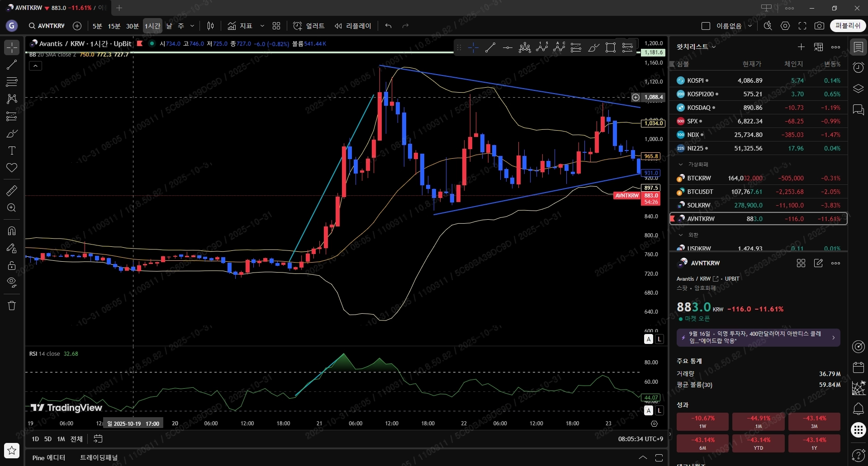This screenshot has height=466, width=868.
Task: Open the 08:05:34 UTC+9 timezone menu
Action: click(x=640, y=439)
